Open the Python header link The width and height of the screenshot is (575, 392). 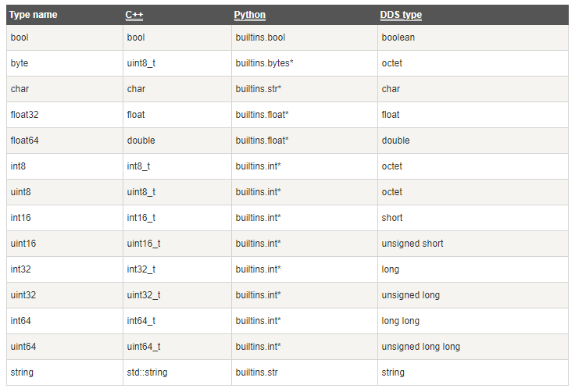[x=250, y=15]
